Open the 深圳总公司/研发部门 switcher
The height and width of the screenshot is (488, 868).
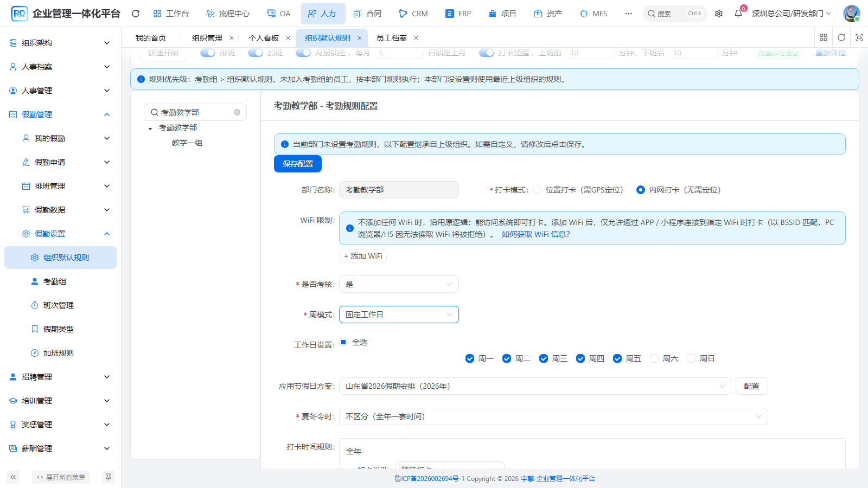792,14
